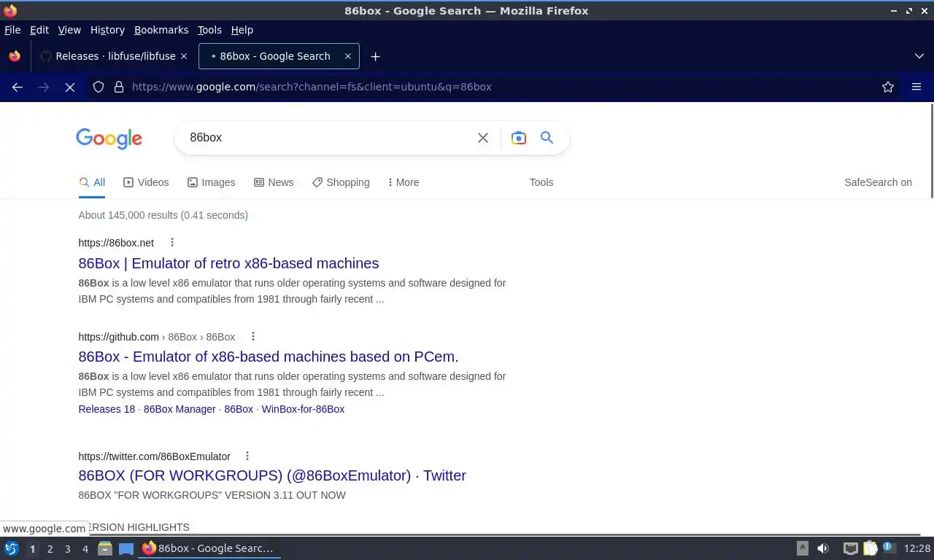Open the taskbar application launcher
The height and width of the screenshot is (560, 934).
pos(11,548)
